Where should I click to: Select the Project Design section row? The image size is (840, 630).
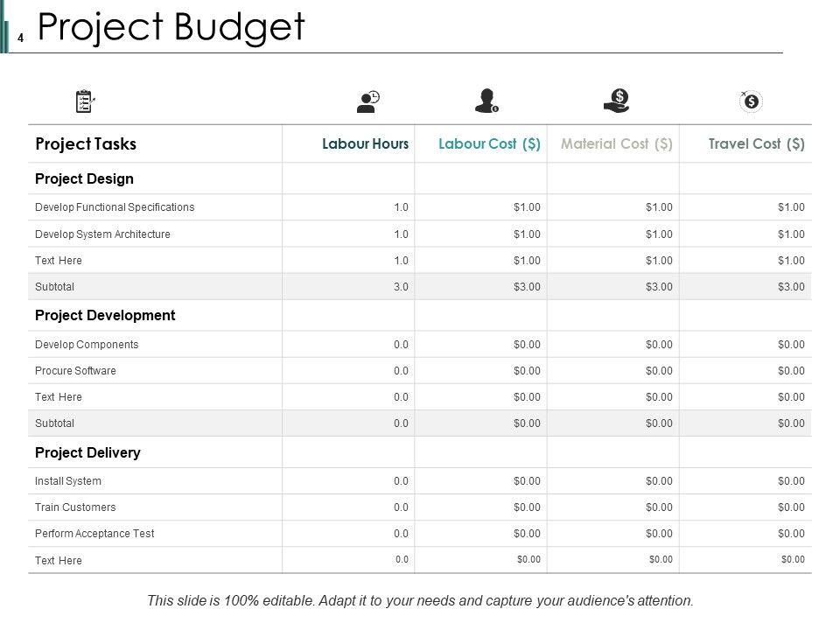84,179
